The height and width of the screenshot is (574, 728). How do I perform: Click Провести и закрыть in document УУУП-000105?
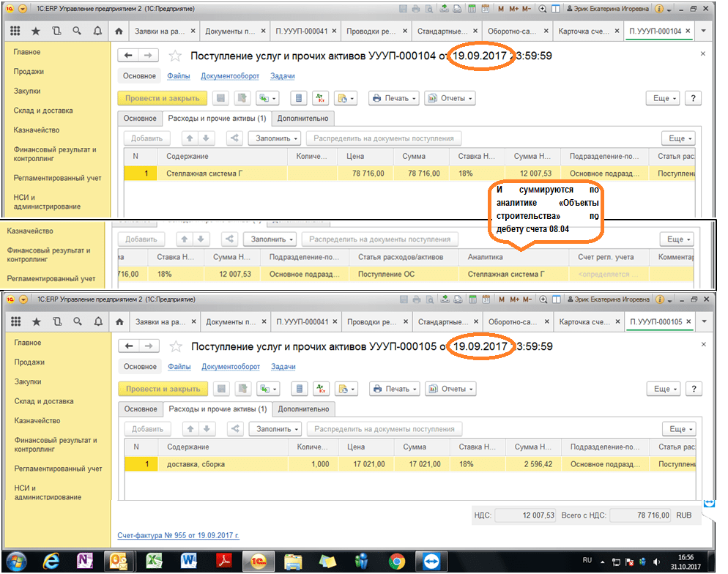163,388
